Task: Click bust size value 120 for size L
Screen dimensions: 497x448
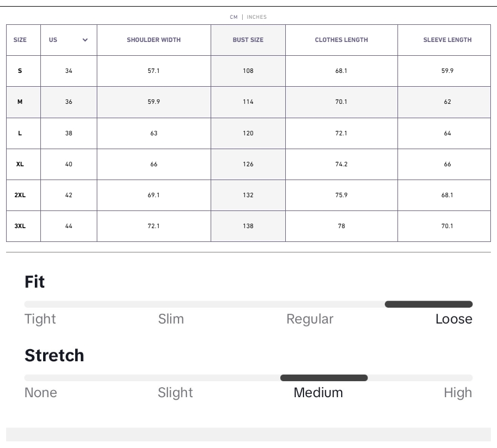Action: click(248, 133)
